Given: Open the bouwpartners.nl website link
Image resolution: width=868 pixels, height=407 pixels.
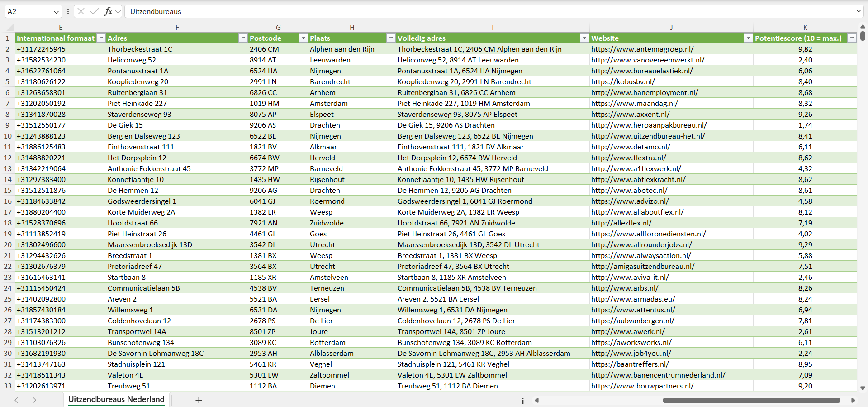Looking at the screenshot, I should [x=642, y=386].
